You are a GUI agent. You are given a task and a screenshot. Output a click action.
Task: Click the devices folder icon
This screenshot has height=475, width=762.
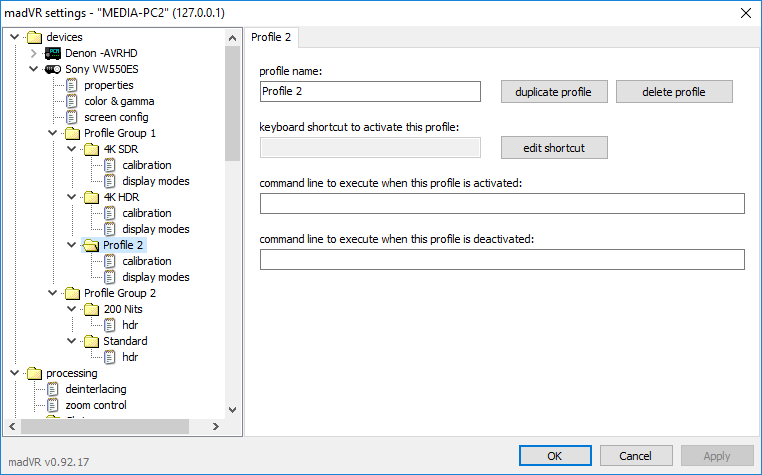35,37
